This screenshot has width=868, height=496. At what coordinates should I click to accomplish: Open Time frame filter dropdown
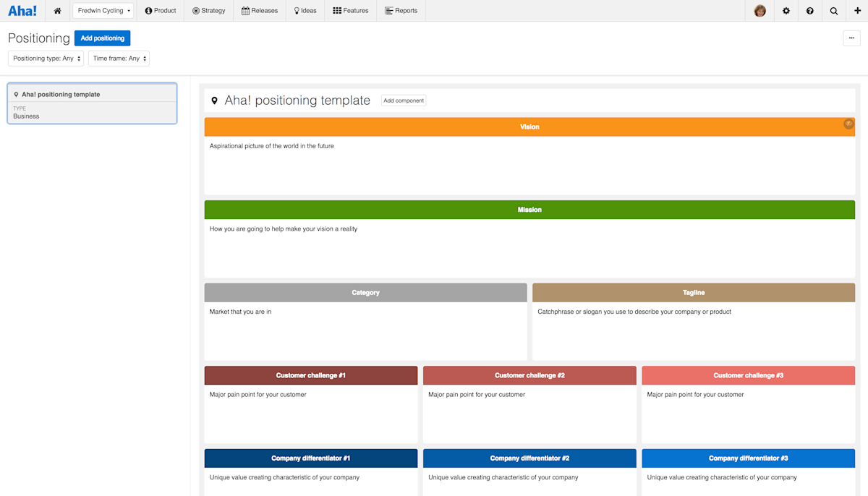tap(119, 59)
